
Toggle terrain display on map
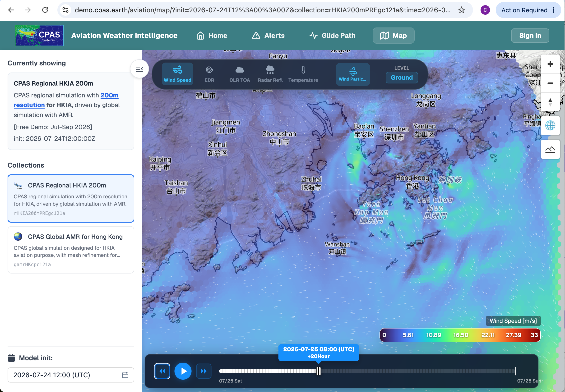tap(550, 149)
